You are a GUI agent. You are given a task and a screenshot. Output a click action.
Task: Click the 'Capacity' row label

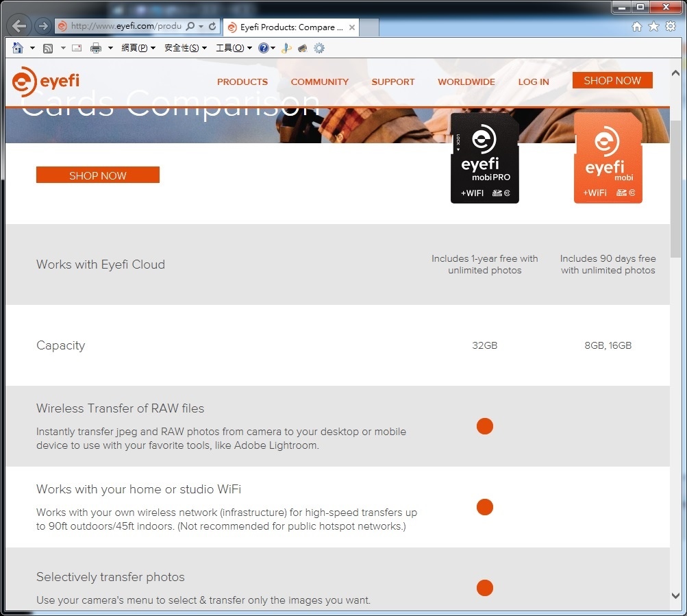point(61,345)
